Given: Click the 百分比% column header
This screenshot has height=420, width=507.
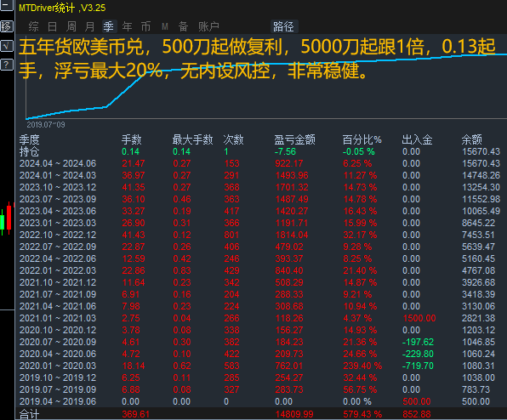Looking at the screenshot, I should click(x=362, y=139).
